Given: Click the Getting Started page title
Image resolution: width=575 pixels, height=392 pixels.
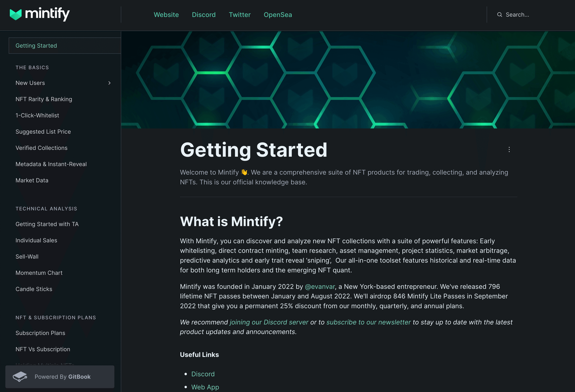Looking at the screenshot, I should click(x=254, y=150).
